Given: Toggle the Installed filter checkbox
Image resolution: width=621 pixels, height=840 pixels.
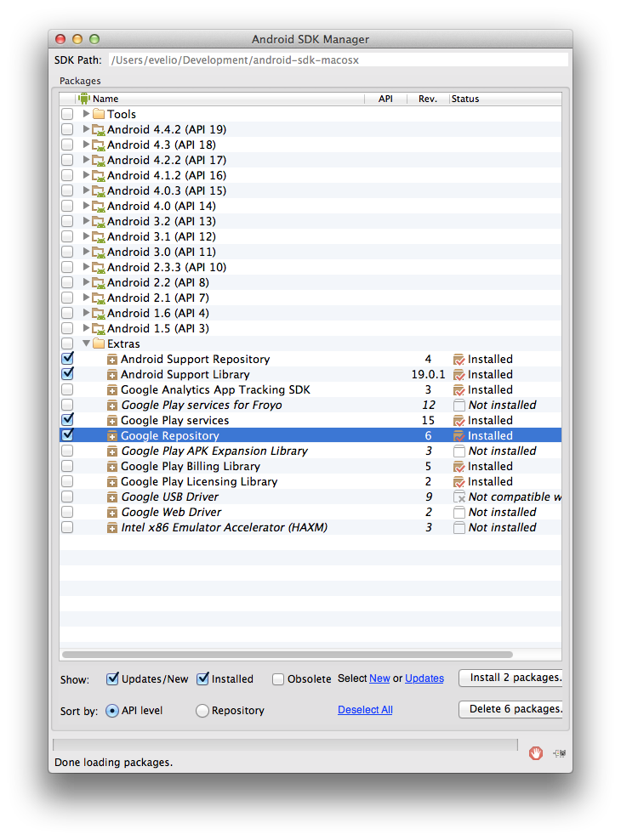Looking at the screenshot, I should 202,678.
